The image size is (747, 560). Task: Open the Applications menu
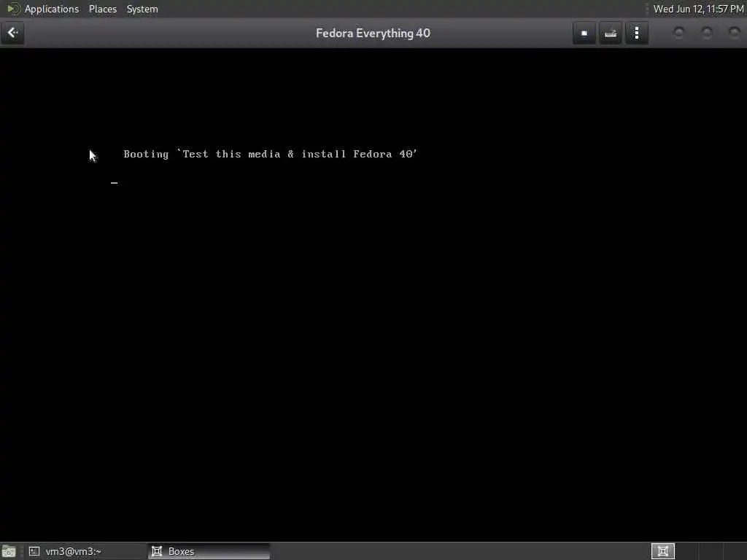[52, 9]
